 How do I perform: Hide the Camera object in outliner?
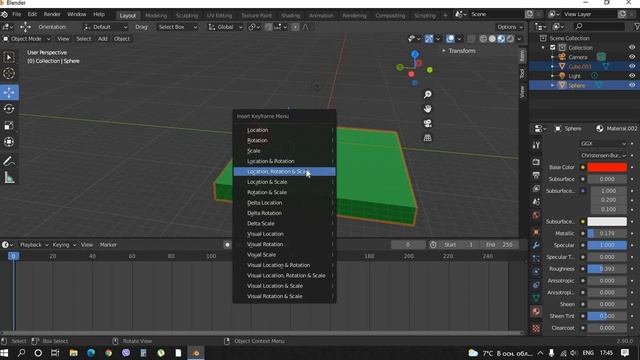coord(632,57)
